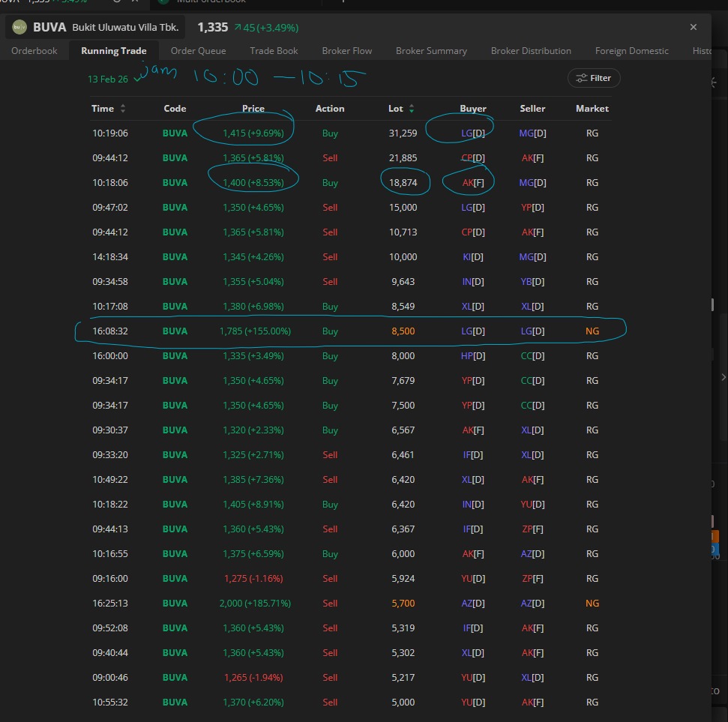Switch to the Foreign Domestic tab
This screenshot has width=728, height=722.
point(631,51)
